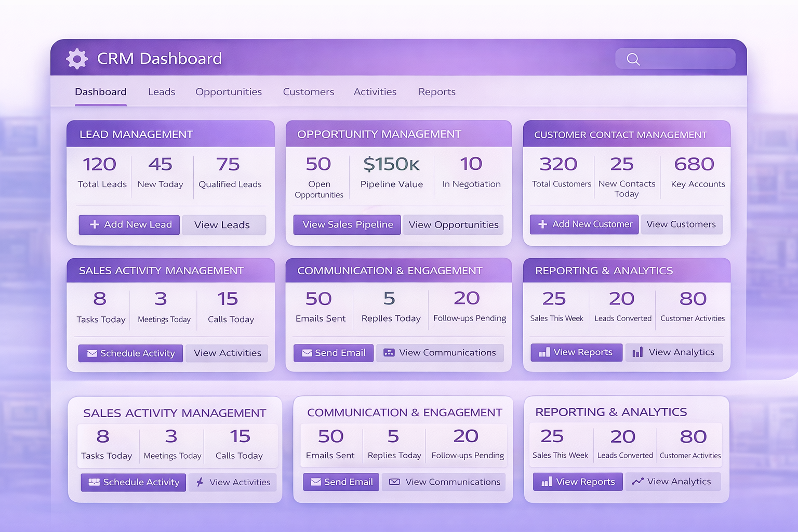Viewport: 798px width, 532px height.
Task: Click the View Opportunities button
Action: click(453, 224)
